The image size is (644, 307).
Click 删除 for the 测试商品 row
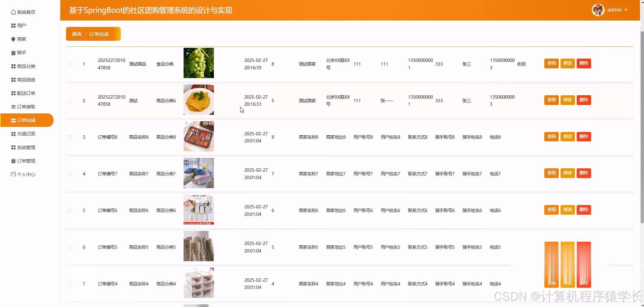click(x=584, y=63)
